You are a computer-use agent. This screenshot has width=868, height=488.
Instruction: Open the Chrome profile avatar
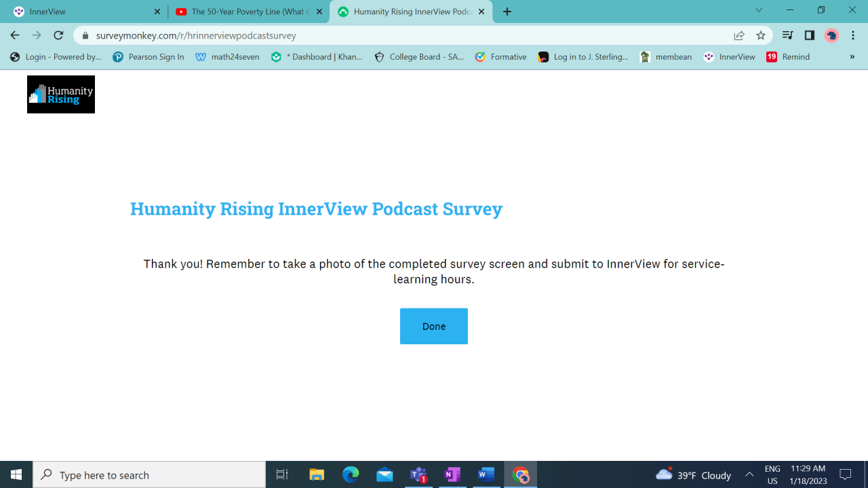pos(831,35)
